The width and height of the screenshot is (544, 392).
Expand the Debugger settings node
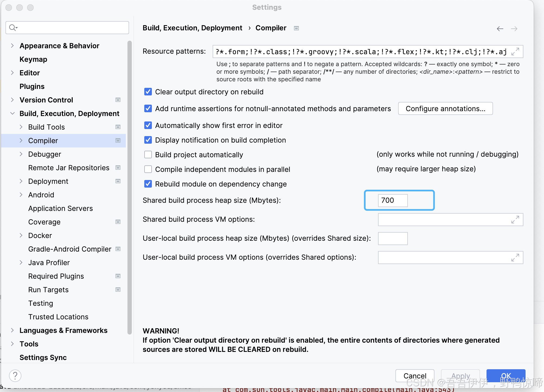tap(21, 154)
